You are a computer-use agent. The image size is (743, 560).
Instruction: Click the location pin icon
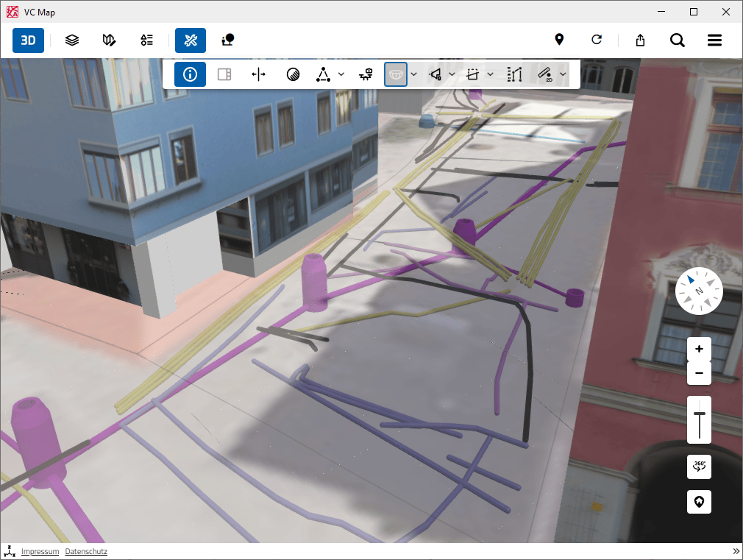pyautogui.click(x=559, y=40)
